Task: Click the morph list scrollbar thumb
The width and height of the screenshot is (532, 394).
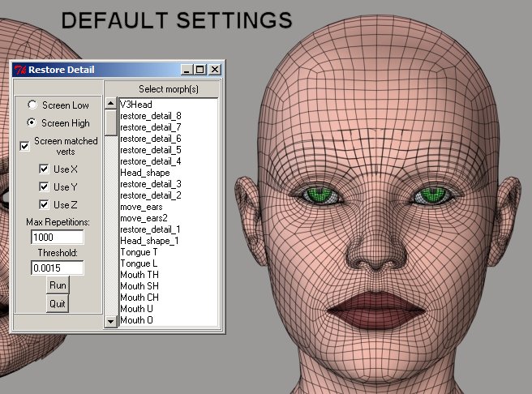Action: tap(111, 122)
